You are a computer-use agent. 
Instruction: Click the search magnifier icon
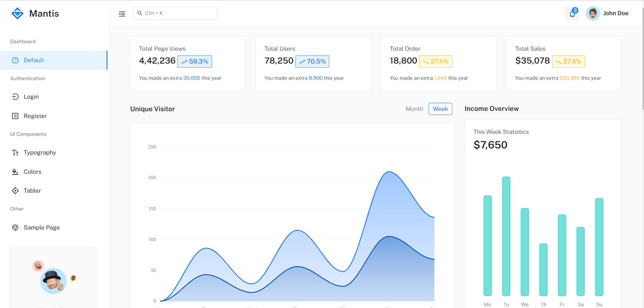[x=140, y=13]
